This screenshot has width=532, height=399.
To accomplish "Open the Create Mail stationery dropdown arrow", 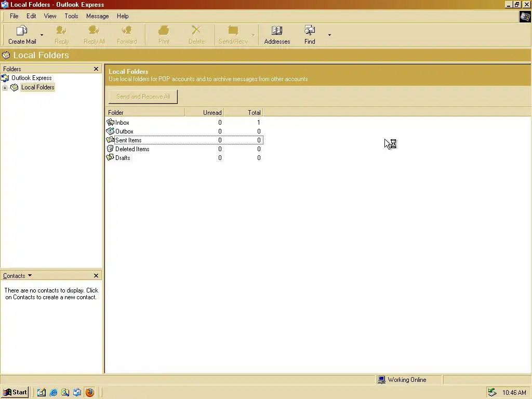I will [42, 35].
